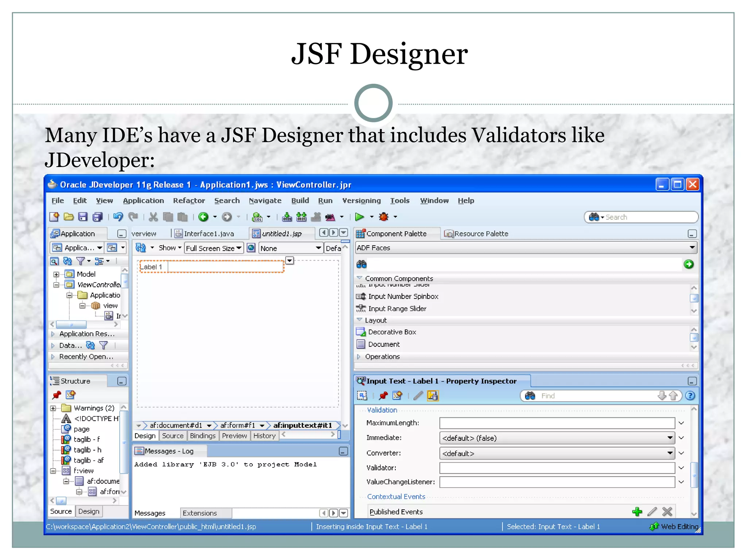Viewport: 747px width, 560px height.
Task: Click the Debug bug icon
Action: 384,217
